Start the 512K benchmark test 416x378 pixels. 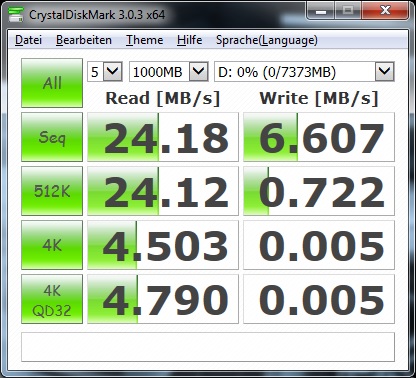52,191
